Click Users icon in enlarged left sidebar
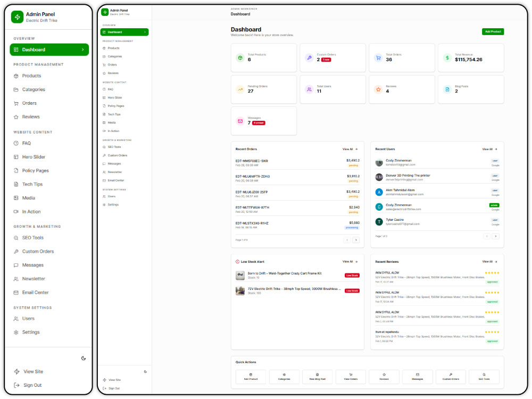This screenshot has height=399, width=532. pyautogui.click(x=16, y=319)
